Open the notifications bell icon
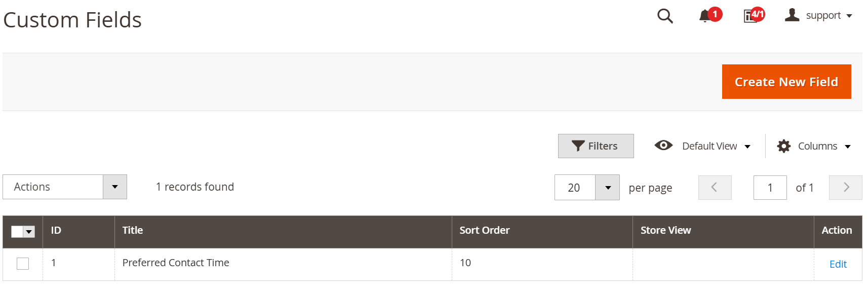The image size is (868, 289). click(x=704, y=16)
